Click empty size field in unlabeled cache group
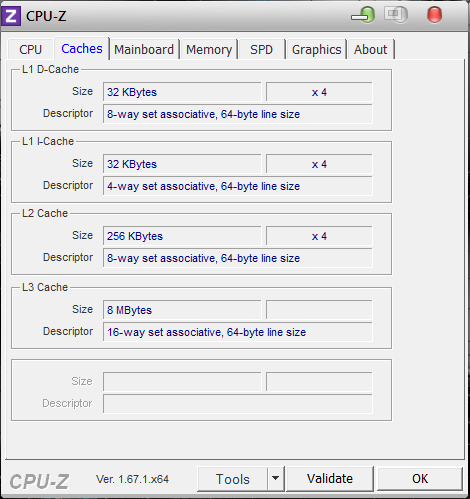Viewport: 470px width, 499px height. coord(182,382)
